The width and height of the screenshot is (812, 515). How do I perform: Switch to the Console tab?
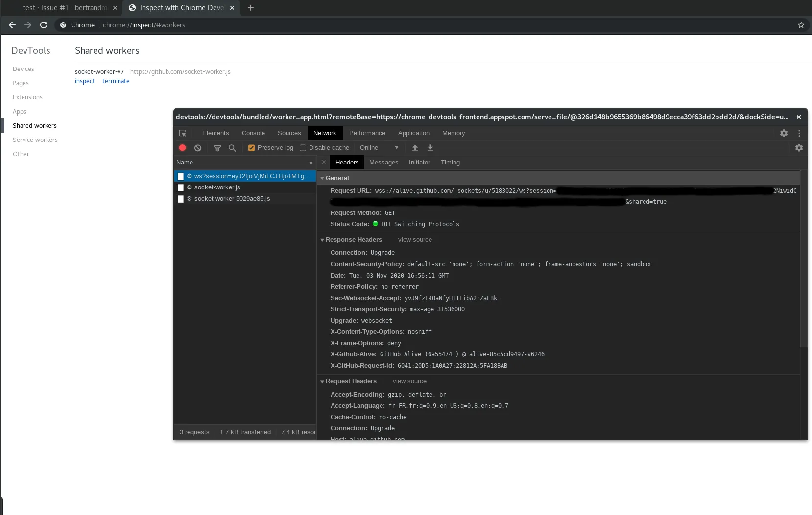click(253, 133)
